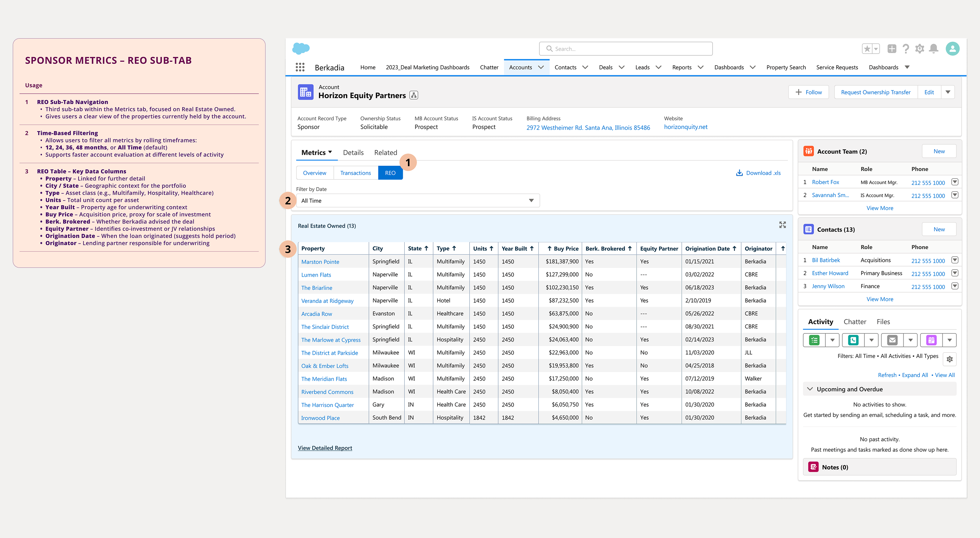980x538 pixels.
Task: Click the account hierarchy icon beside Horizon Equity Partners
Action: [x=414, y=95]
